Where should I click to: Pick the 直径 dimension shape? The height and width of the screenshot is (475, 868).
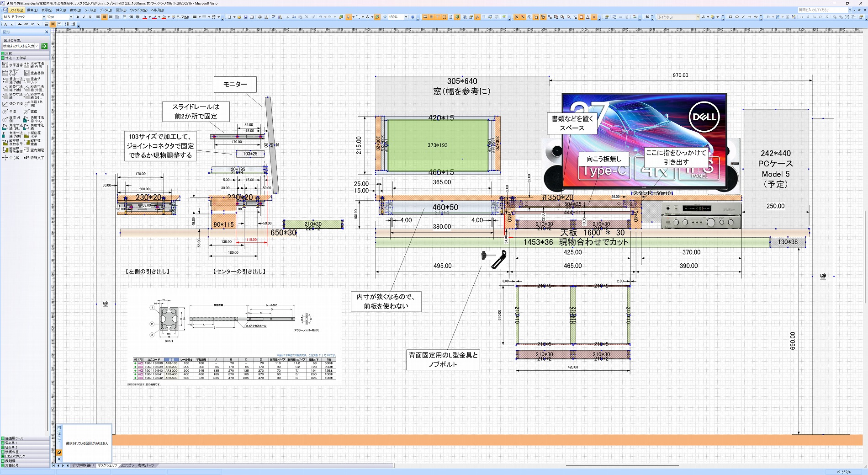[x=31, y=111]
